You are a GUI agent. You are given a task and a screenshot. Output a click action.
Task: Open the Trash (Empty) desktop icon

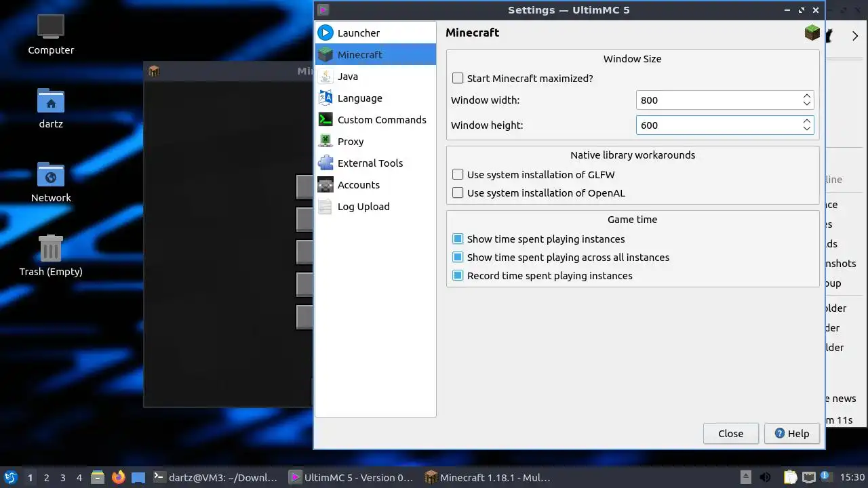coord(51,256)
